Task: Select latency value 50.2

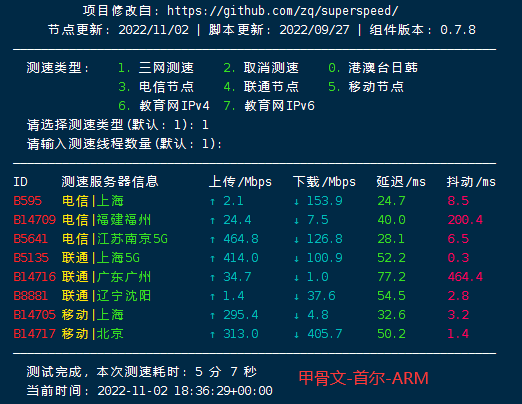Action: coord(391,334)
